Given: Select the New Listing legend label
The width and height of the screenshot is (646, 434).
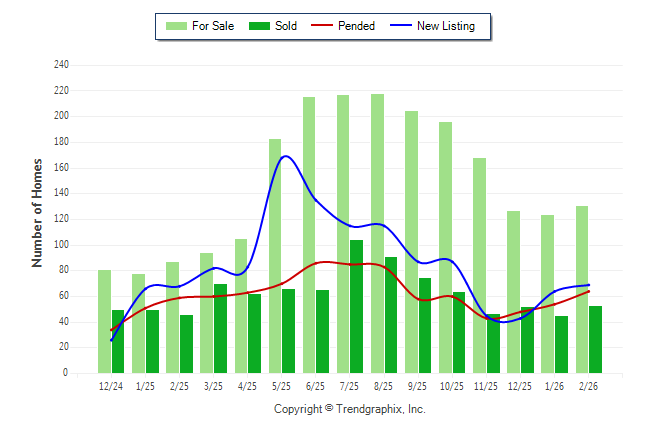Looking at the screenshot, I should click(446, 26).
